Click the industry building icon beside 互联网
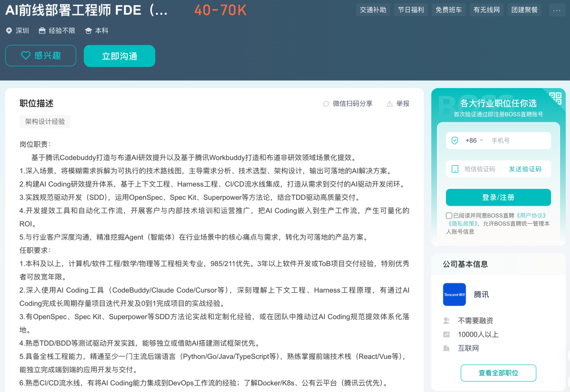 446,348
